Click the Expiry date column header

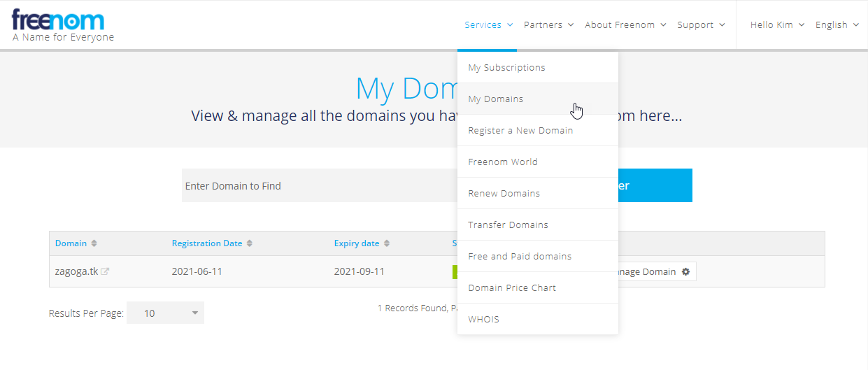click(357, 243)
